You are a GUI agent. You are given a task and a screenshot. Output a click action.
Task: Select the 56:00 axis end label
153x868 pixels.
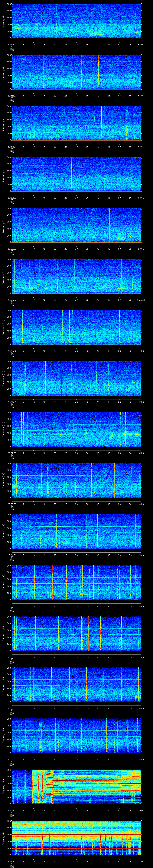141,96
